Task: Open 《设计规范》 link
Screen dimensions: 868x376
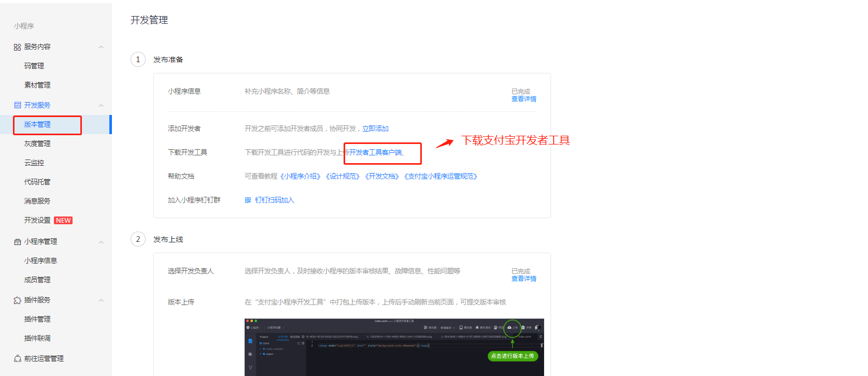Action: tap(343, 176)
